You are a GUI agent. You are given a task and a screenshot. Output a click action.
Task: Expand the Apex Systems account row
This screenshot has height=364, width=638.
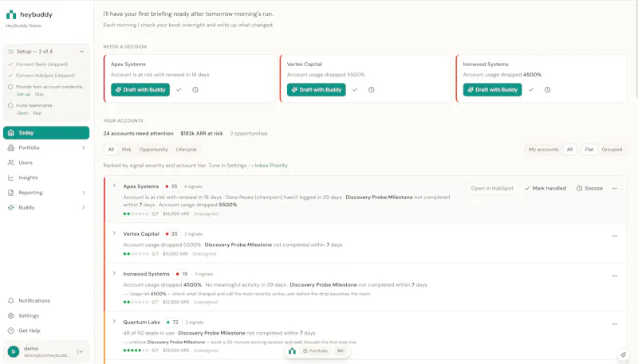click(x=114, y=186)
